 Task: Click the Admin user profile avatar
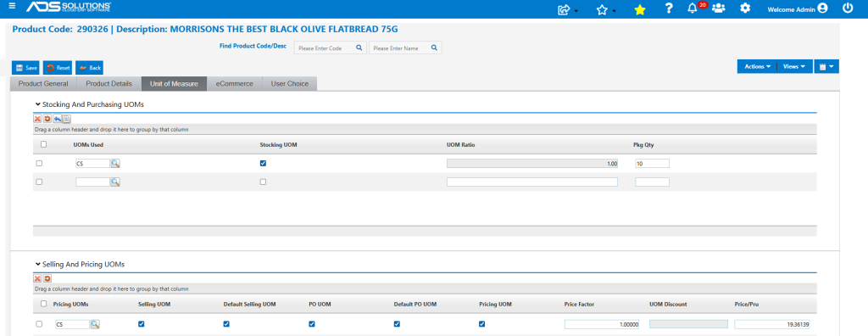tap(822, 8)
